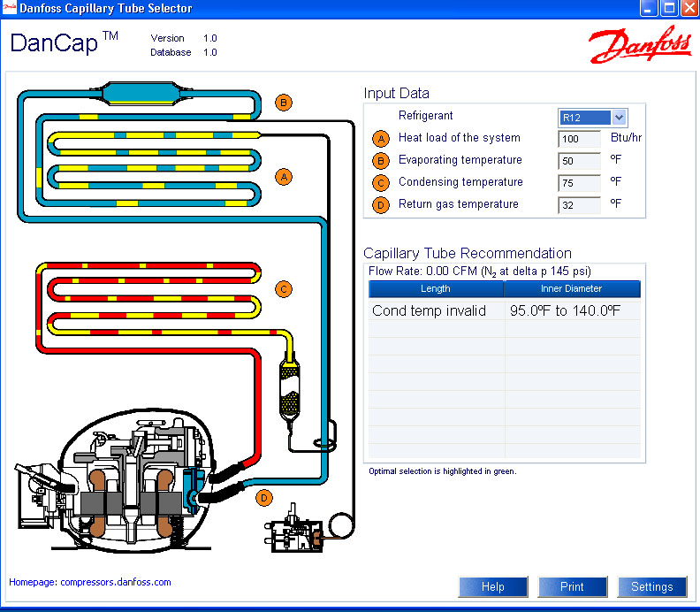700x612 pixels.
Task: Click the Evaporating temperature input field
Action: pyautogui.click(x=579, y=161)
